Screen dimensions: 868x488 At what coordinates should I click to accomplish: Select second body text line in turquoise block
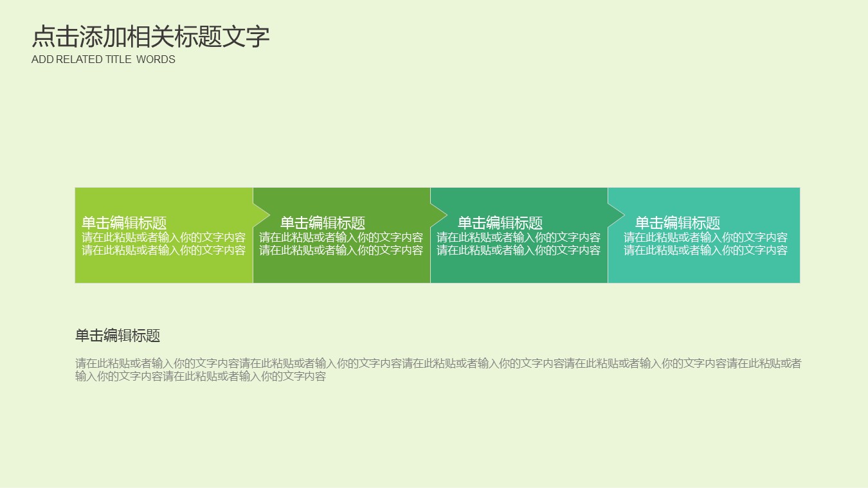[x=705, y=251]
